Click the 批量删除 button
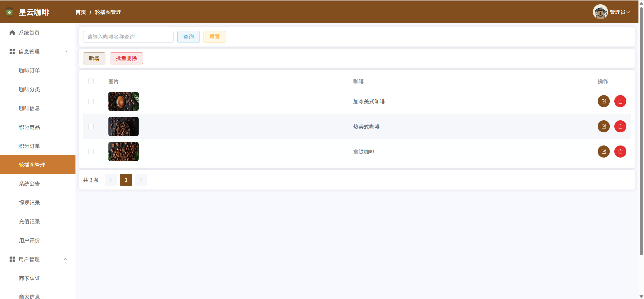 click(x=126, y=58)
